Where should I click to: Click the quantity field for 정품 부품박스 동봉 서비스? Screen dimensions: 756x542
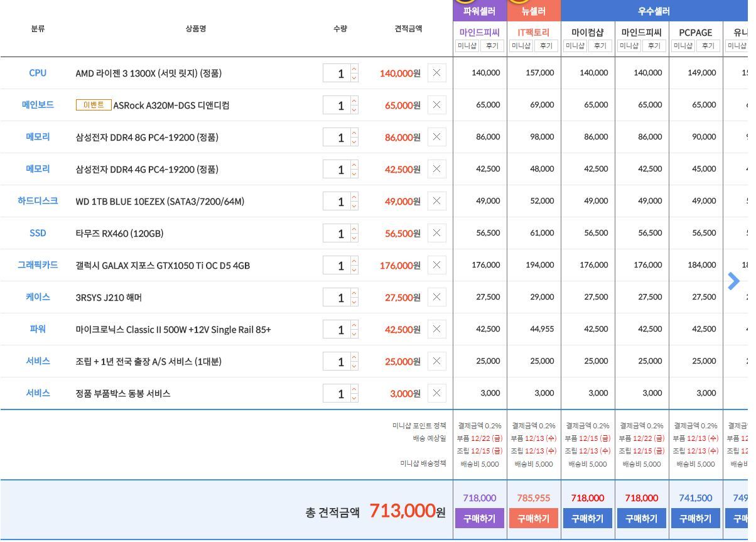click(337, 394)
